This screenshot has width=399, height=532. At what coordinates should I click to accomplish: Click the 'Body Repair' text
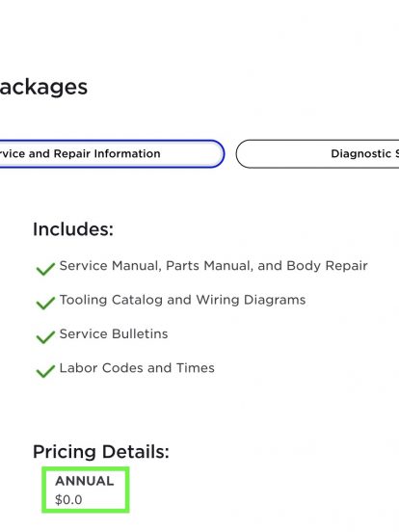click(x=327, y=266)
